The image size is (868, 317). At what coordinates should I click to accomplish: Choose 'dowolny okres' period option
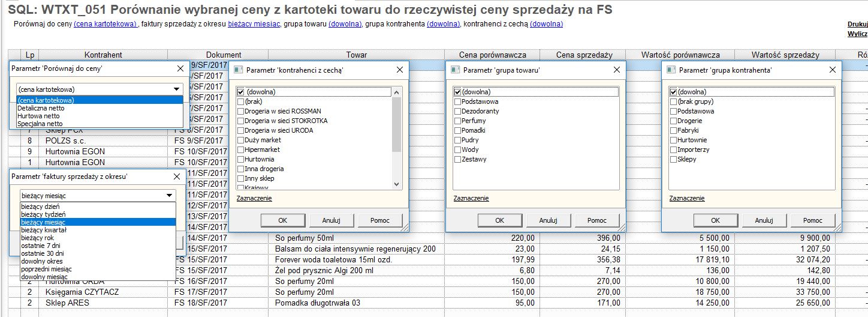98,261
